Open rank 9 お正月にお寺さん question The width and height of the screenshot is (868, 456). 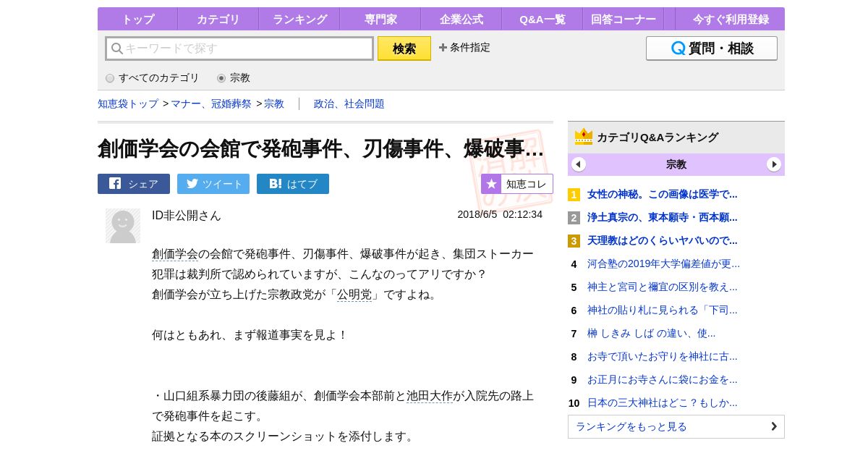pos(663,379)
